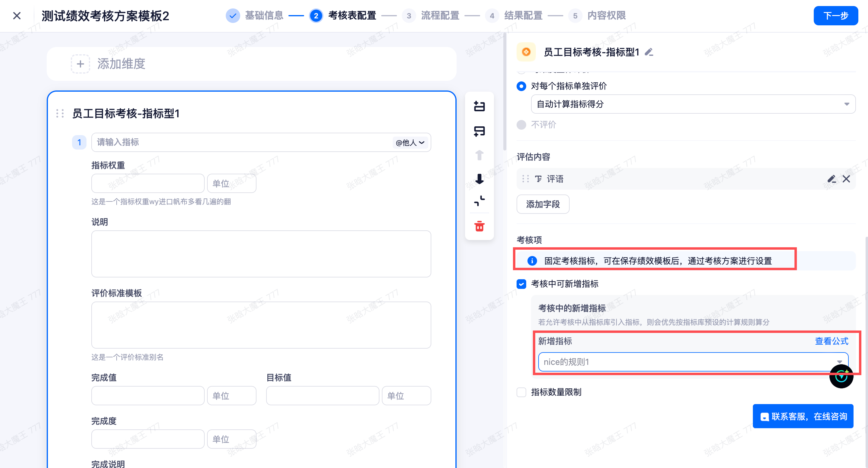
Task: Open the @他人 dropdown in indicator field
Action: 410,143
